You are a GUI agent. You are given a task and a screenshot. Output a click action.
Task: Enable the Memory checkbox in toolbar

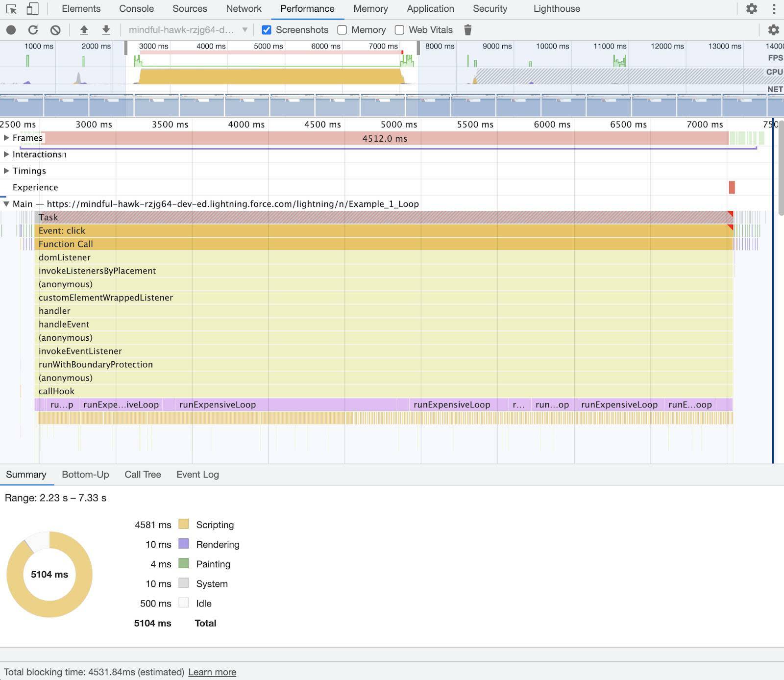[342, 30]
